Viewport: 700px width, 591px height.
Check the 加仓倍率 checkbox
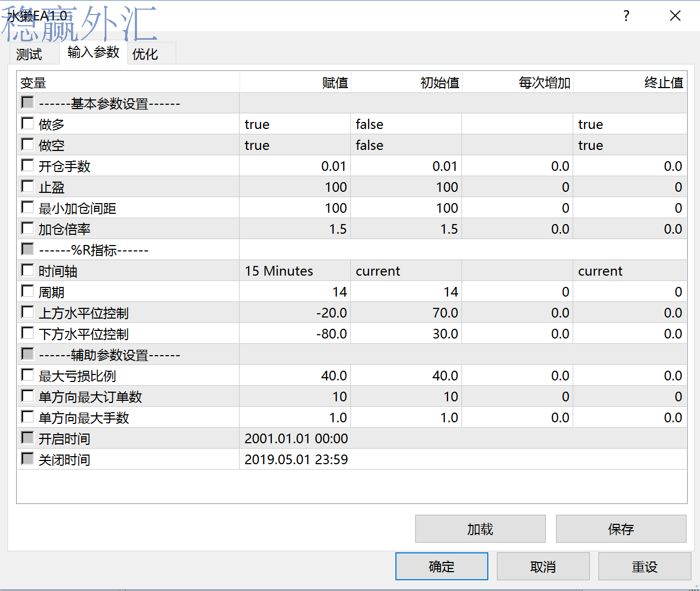click(x=27, y=228)
